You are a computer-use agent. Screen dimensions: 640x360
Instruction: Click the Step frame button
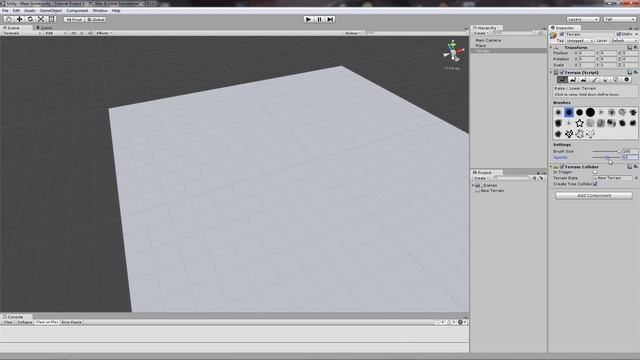330,19
